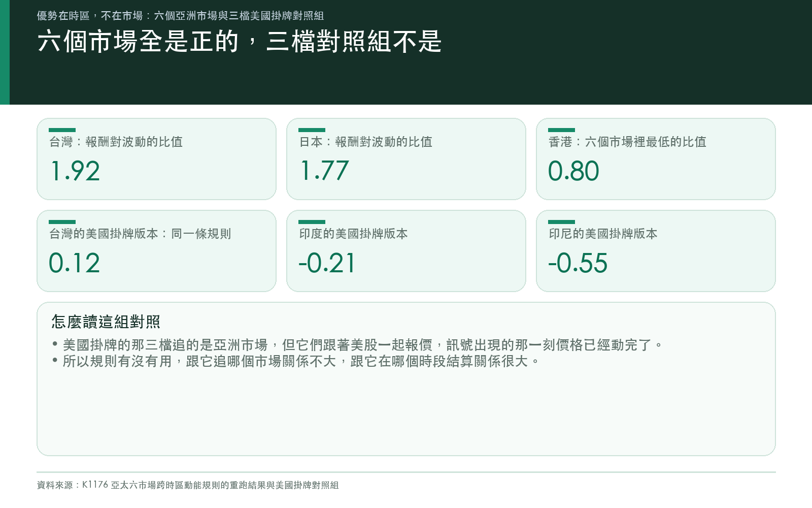Click the value -0.21
Screen dimensions: 812x508
[x=327, y=263]
